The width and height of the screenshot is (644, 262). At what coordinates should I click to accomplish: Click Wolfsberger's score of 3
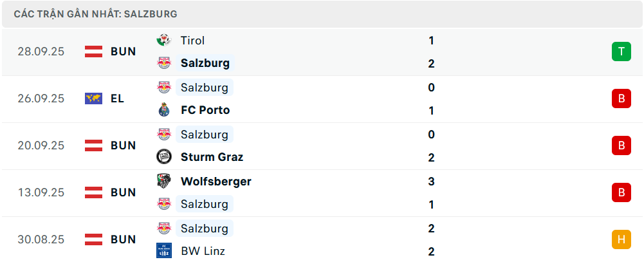431,182
